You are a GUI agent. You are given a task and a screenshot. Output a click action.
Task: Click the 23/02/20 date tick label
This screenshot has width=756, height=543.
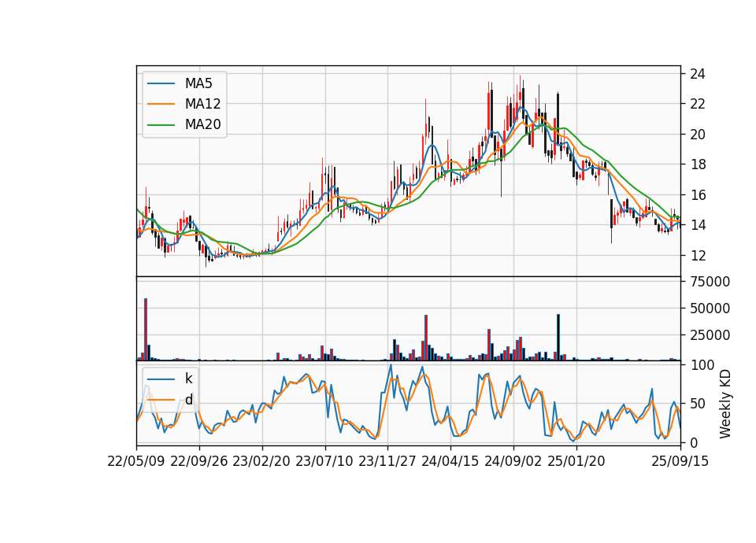point(261,461)
